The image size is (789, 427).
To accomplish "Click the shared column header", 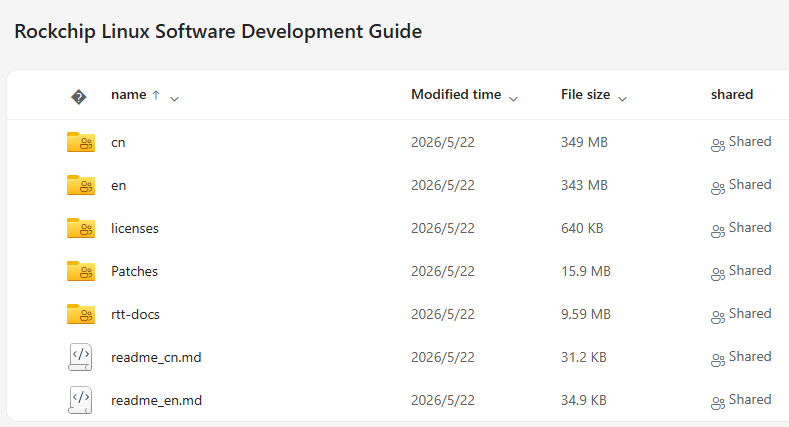I will coord(732,95).
